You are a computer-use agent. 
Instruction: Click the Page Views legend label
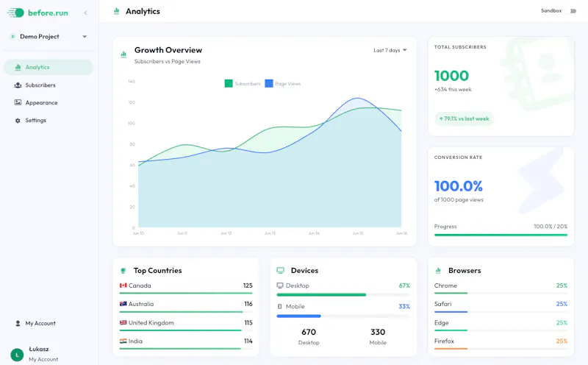pyautogui.click(x=288, y=84)
